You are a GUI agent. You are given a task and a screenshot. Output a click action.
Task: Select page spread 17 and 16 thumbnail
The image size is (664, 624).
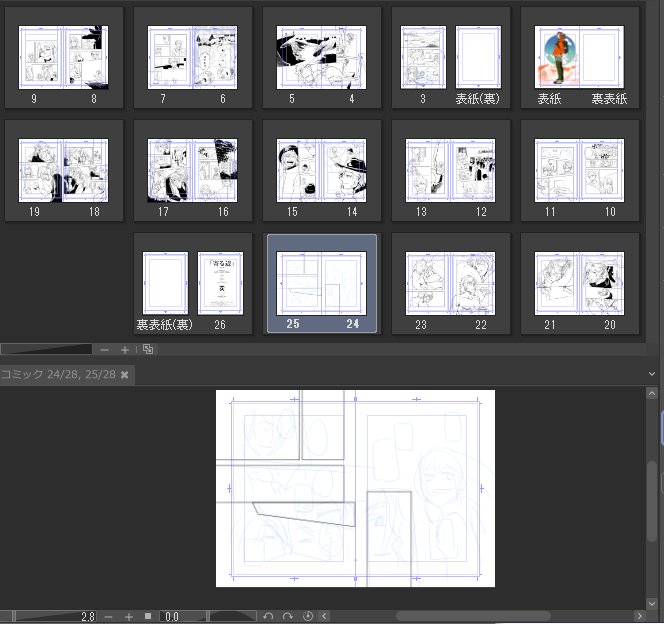tap(192, 171)
